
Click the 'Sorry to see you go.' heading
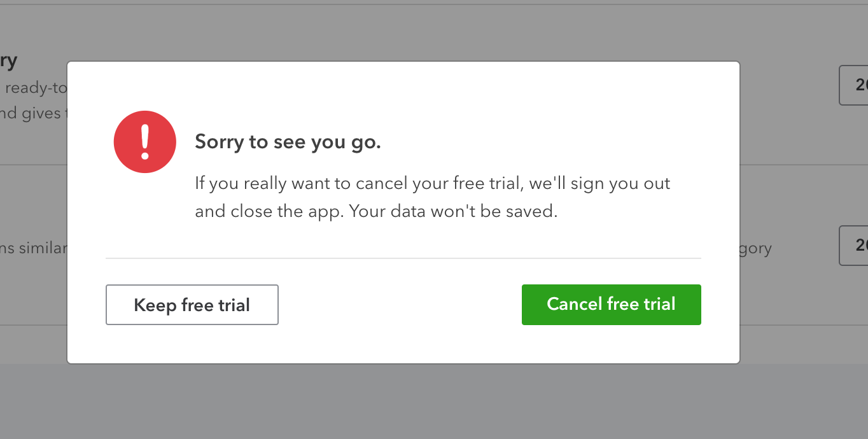coord(288,141)
